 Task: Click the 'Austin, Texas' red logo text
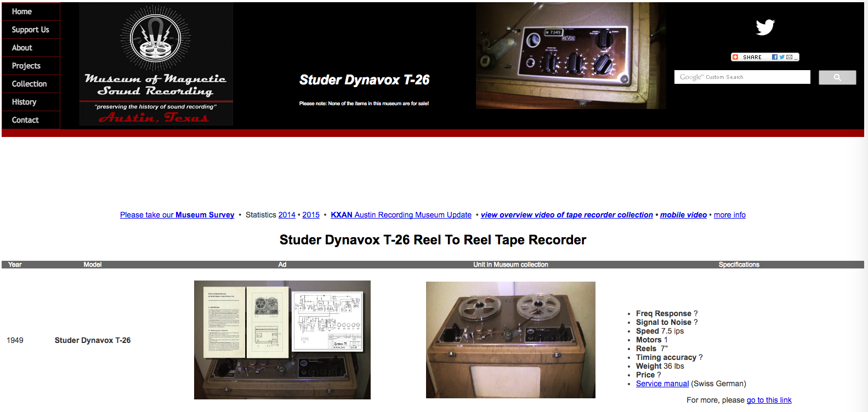tap(154, 118)
